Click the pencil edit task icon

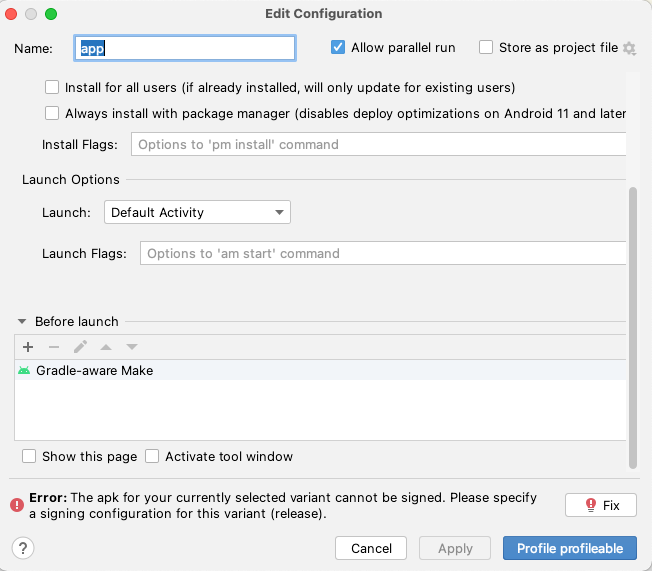[80, 347]
